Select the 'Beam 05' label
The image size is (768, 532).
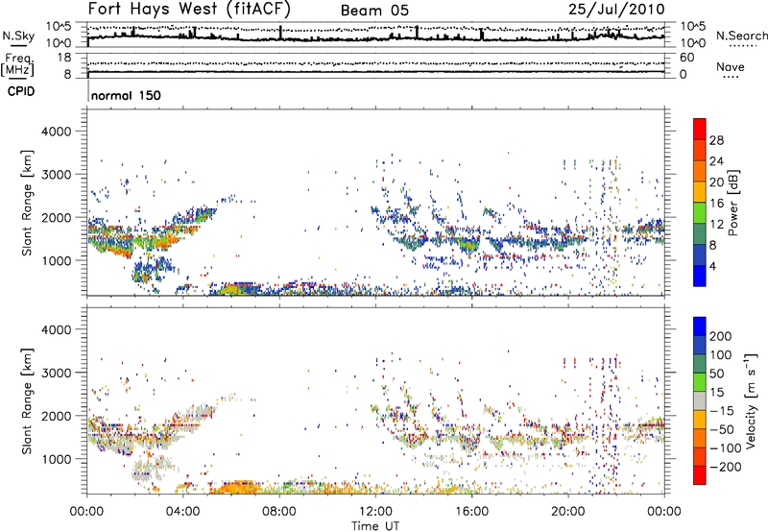[374, 11]
